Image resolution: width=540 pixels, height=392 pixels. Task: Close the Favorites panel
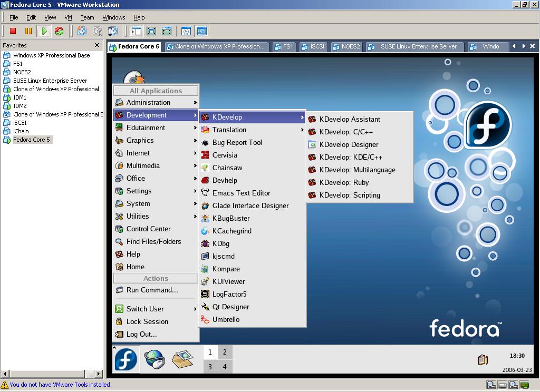tap(97, 45)
